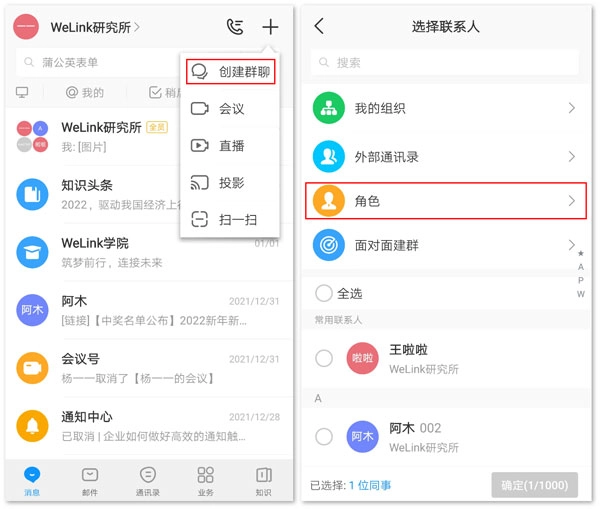Tap the phone call icon in header
The height and width of the screenshot is (509, 600).
pos(236,27)
